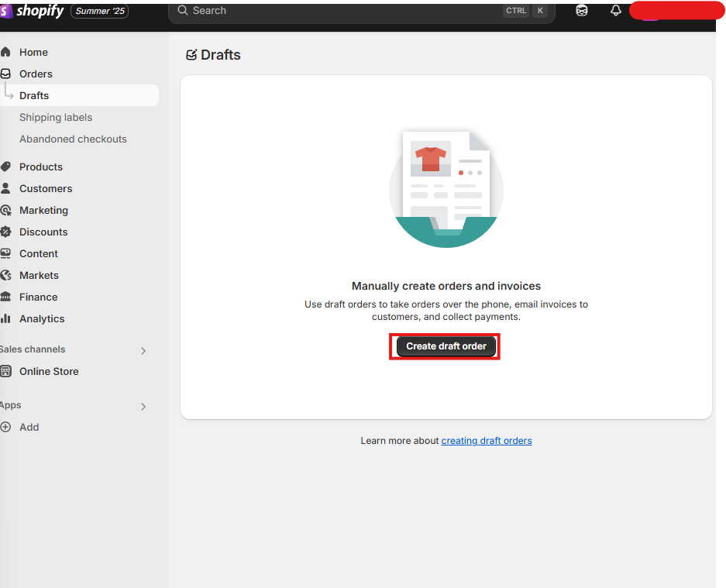Image resolution: width=726 pixels, height=588 pixels.
Task: Click the Create draft order button
Action: [x=446, y=346]
